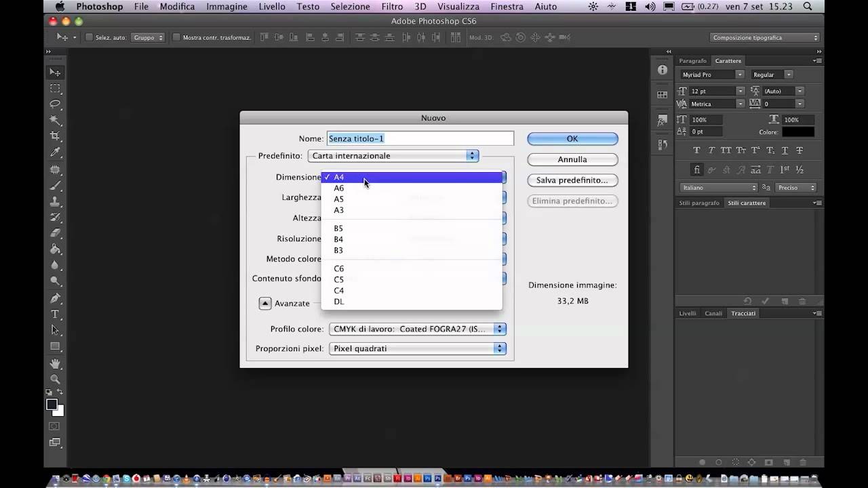868x488 pixels.
Task: Switch to Canali tab
Action: pos(713,314)
